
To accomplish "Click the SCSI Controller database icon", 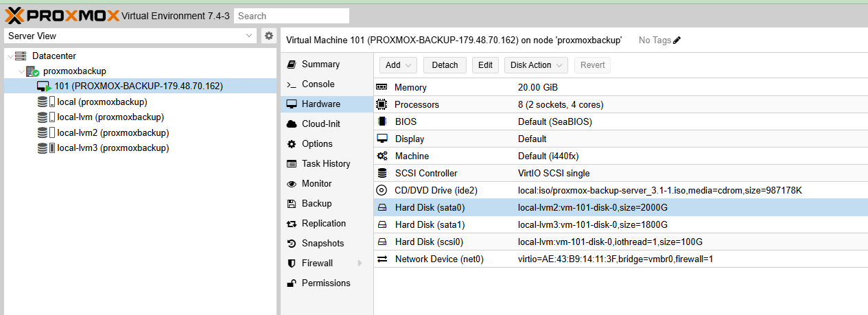I will [x=382, y=174].
